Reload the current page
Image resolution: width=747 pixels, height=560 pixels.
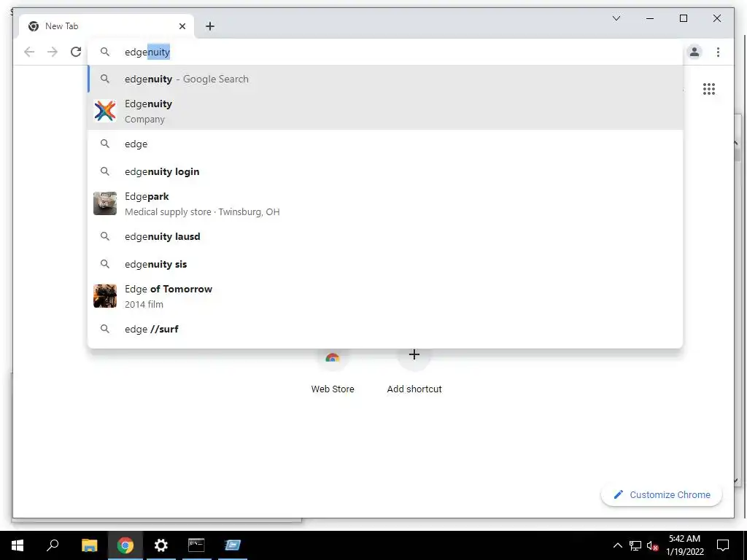76,52
